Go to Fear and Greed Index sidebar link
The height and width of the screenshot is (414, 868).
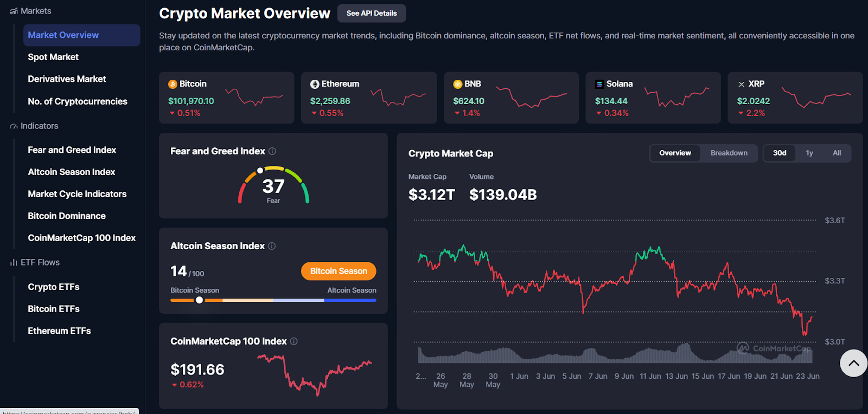click(72, 150)
